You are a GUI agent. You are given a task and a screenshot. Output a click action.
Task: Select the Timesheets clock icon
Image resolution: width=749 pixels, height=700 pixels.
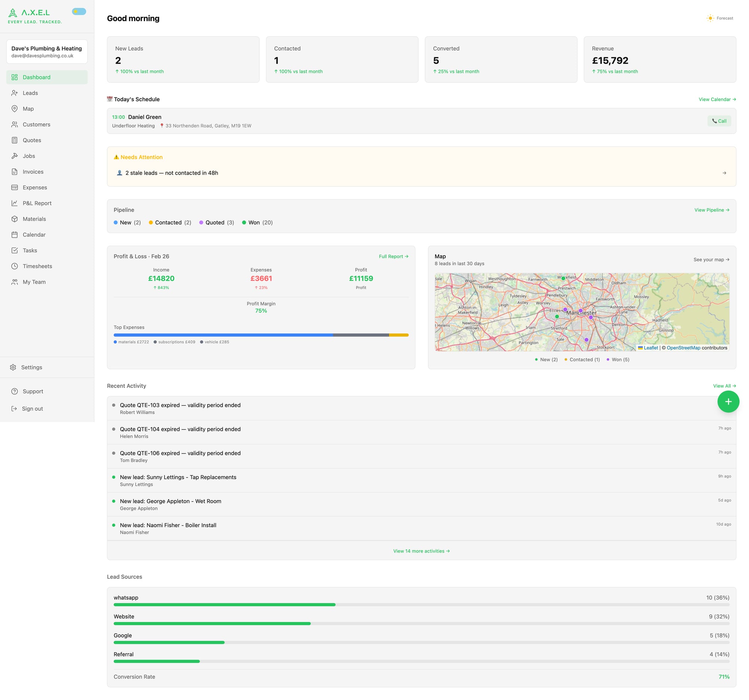pyautogui.click(x=14, y=266)
